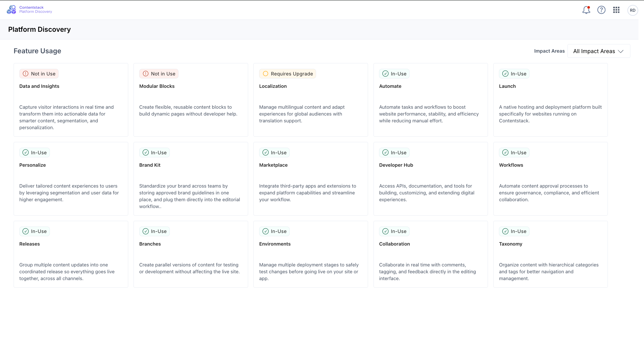
Task: Open the Environments feature card
Action: coord(310,254)
